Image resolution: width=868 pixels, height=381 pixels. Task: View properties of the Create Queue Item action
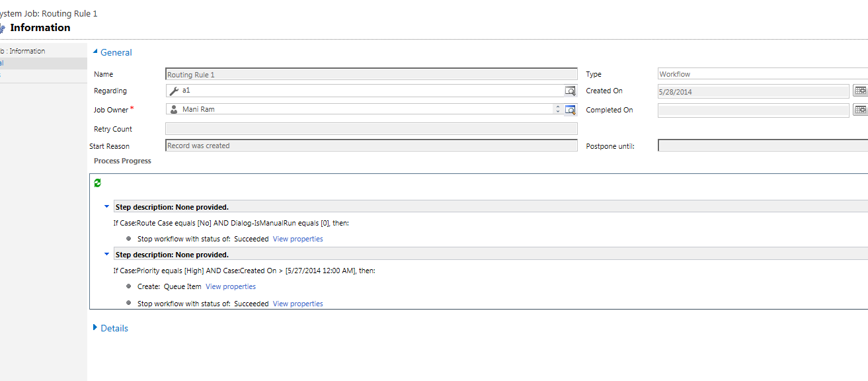(x=230, y=286)
